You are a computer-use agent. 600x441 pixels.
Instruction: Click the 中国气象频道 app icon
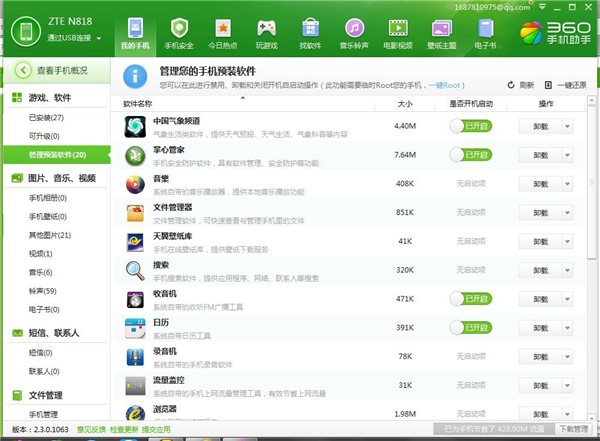(135, 126)
